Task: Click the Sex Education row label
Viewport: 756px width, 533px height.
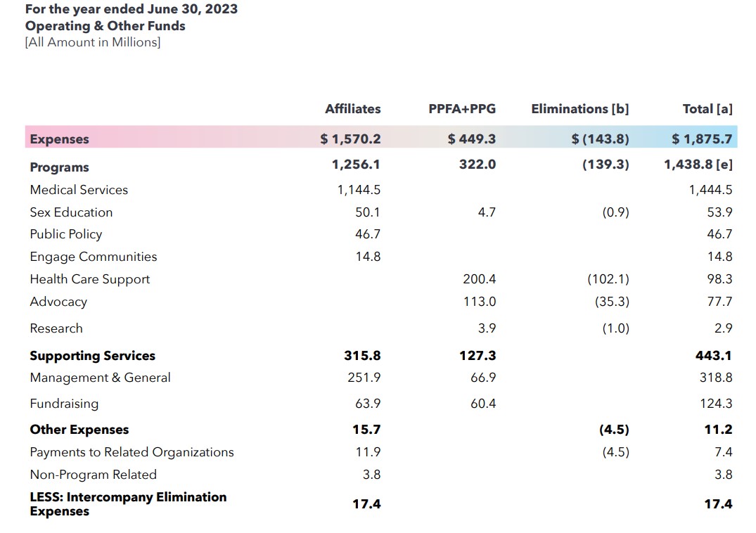Action: click(x=71, y=212)
